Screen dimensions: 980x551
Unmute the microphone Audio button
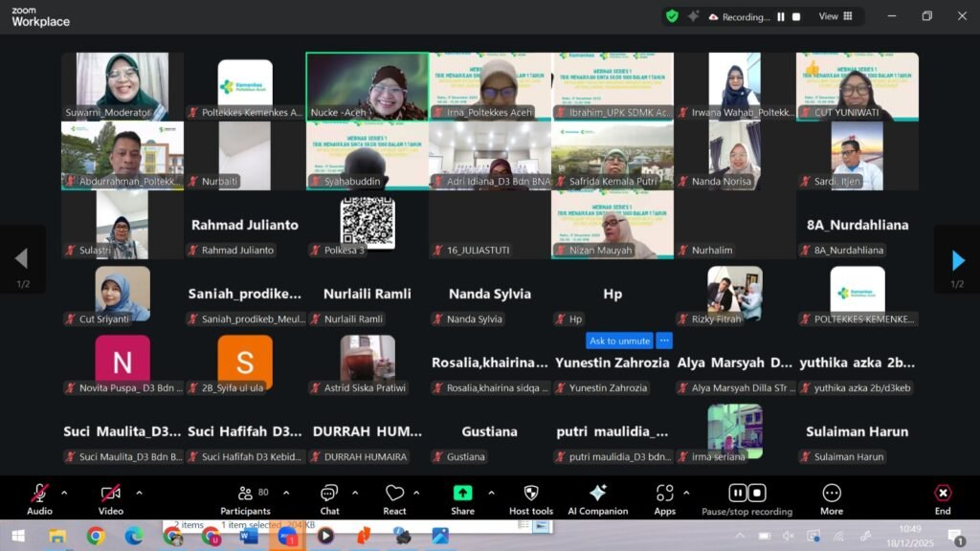point(39,494)
